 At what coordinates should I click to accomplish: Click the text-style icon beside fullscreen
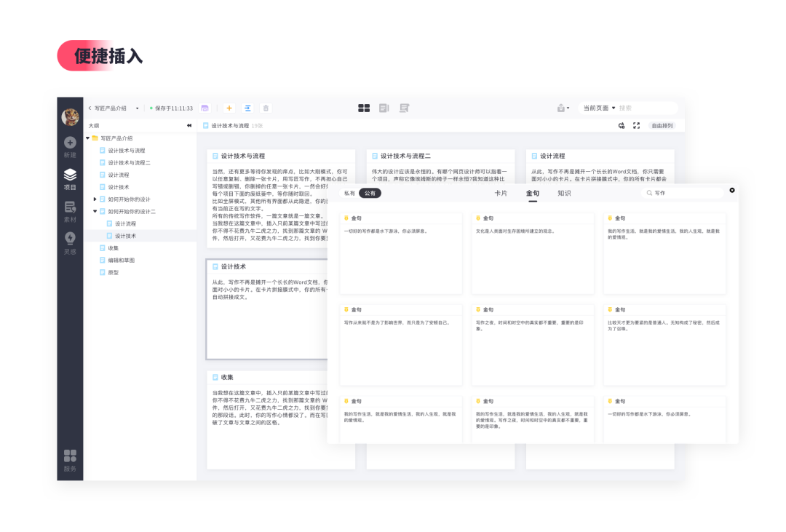pyautogui.click(x=622, y=125)
